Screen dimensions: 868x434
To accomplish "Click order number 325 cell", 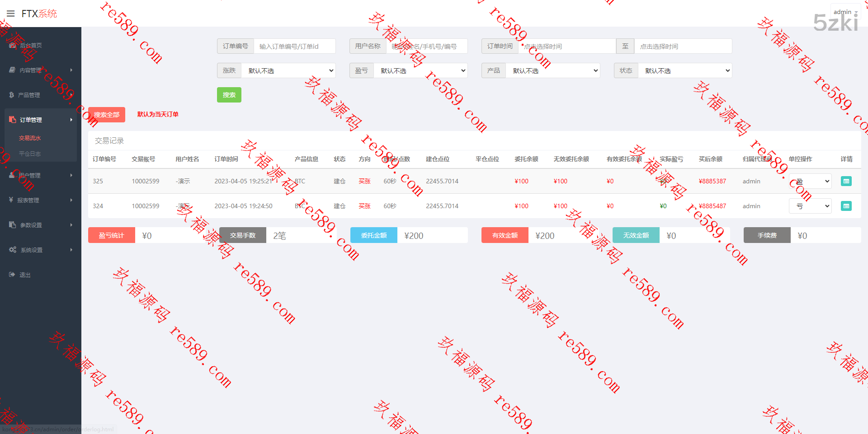I will click(x=98, y=181).
